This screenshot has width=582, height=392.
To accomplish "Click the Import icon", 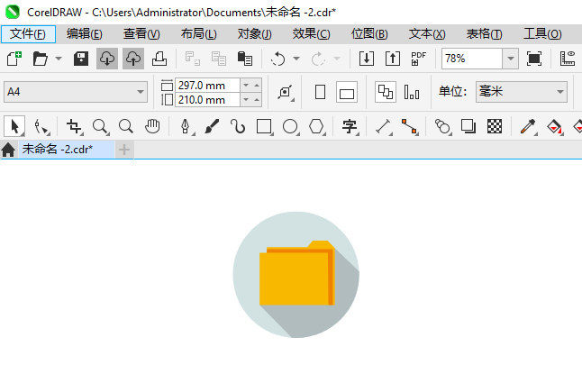I will click(367, 59).
